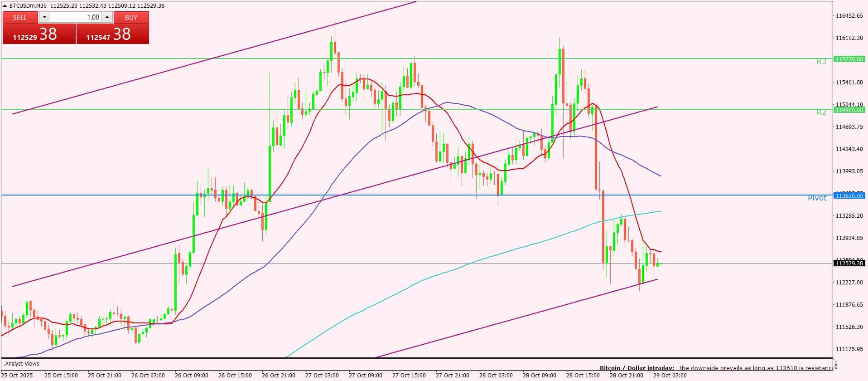Click the 29 Oct 03:00 time label
868x381 pixels.
pyautogui.click(x=670, y=376)
